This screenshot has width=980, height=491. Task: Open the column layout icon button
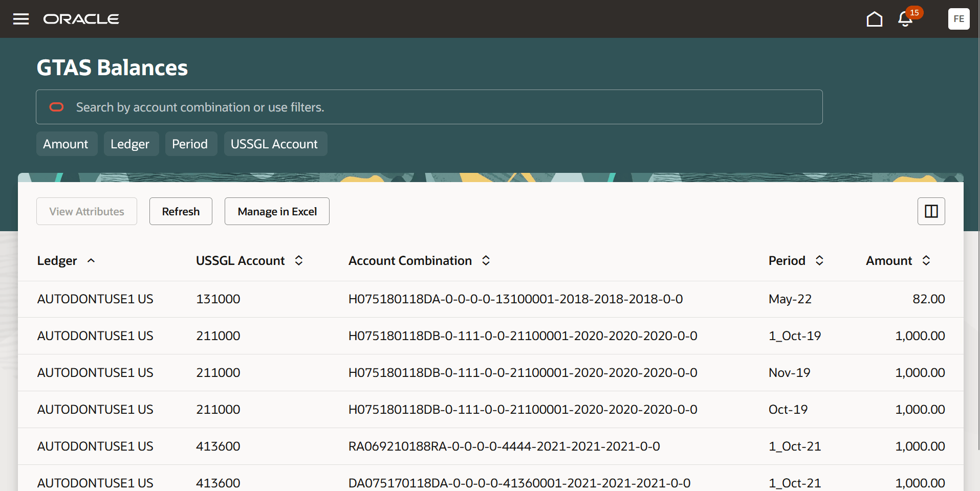coord(931,211)
